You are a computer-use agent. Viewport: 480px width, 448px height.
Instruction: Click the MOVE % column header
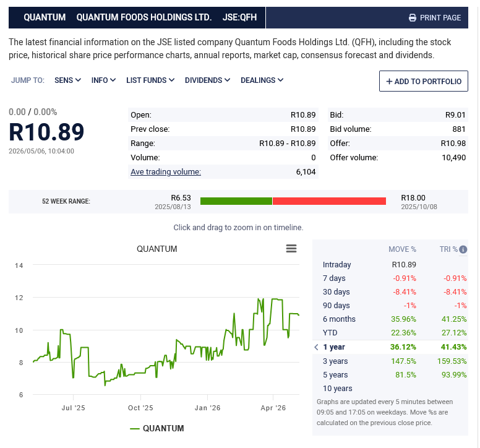point(402,249)
